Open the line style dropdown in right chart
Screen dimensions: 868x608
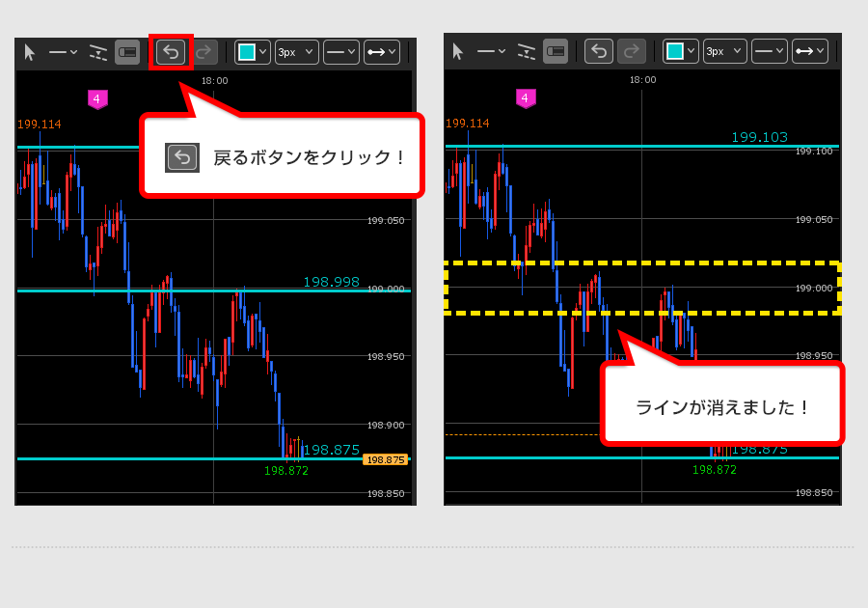(x=769, y=51)
